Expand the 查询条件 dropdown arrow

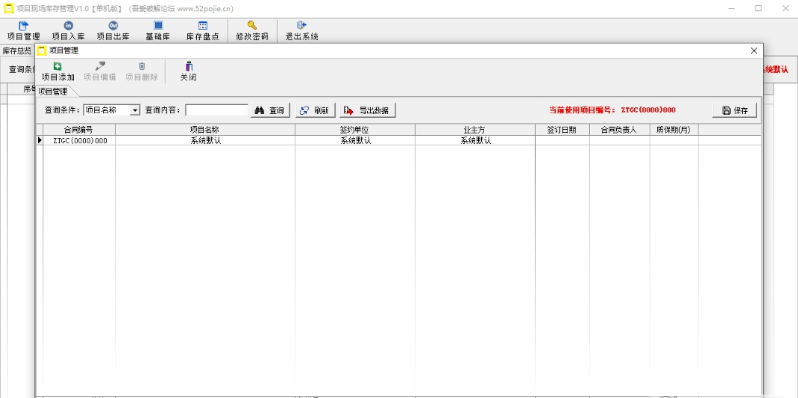[x=135, y=110]
